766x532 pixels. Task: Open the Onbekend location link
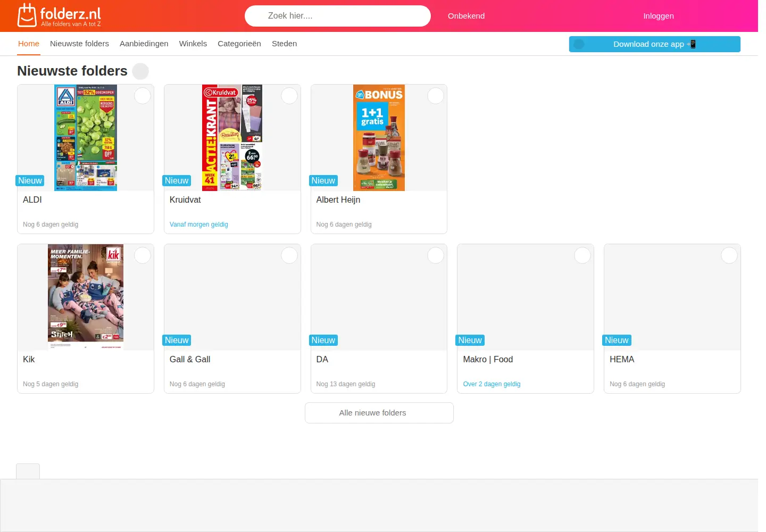pos(466,16)
